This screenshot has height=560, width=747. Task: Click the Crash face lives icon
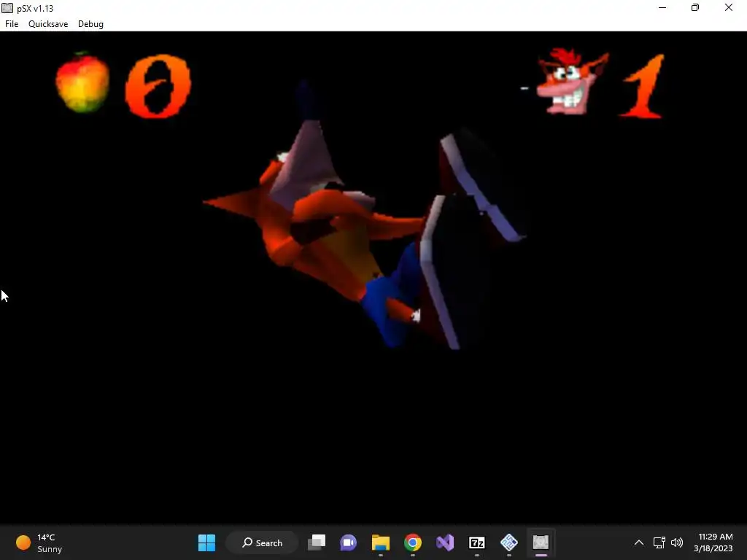(573, 81)
